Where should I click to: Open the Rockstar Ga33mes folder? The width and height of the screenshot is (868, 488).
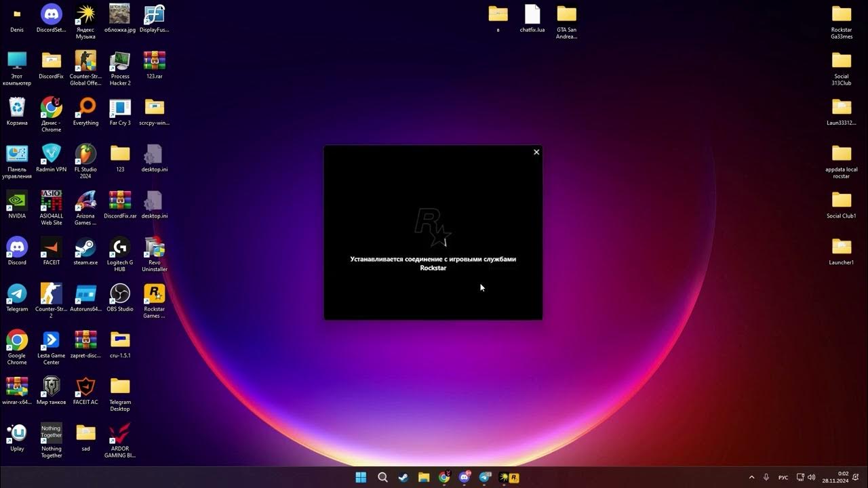(842, 22)
